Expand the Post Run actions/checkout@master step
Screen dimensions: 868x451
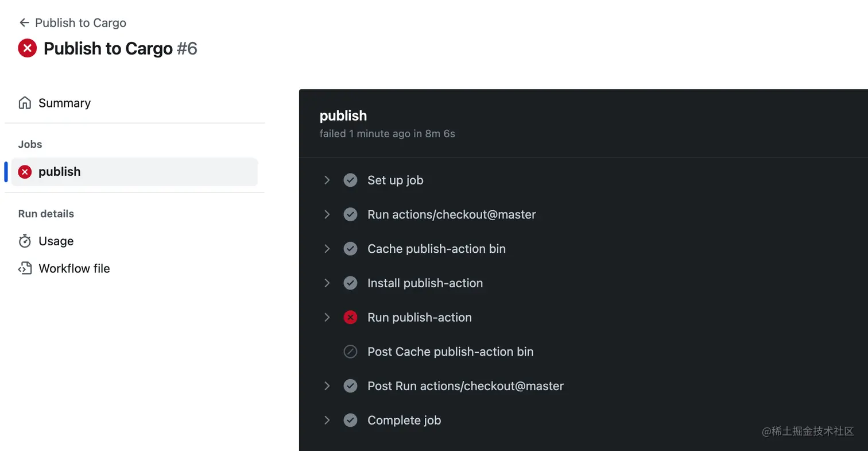pos(327,386)
